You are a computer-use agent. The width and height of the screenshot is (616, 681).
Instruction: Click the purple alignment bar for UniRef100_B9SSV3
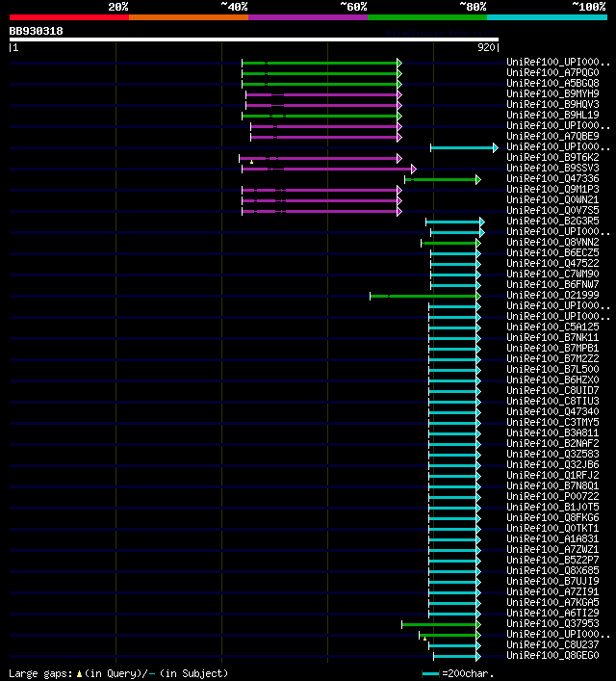329,169
